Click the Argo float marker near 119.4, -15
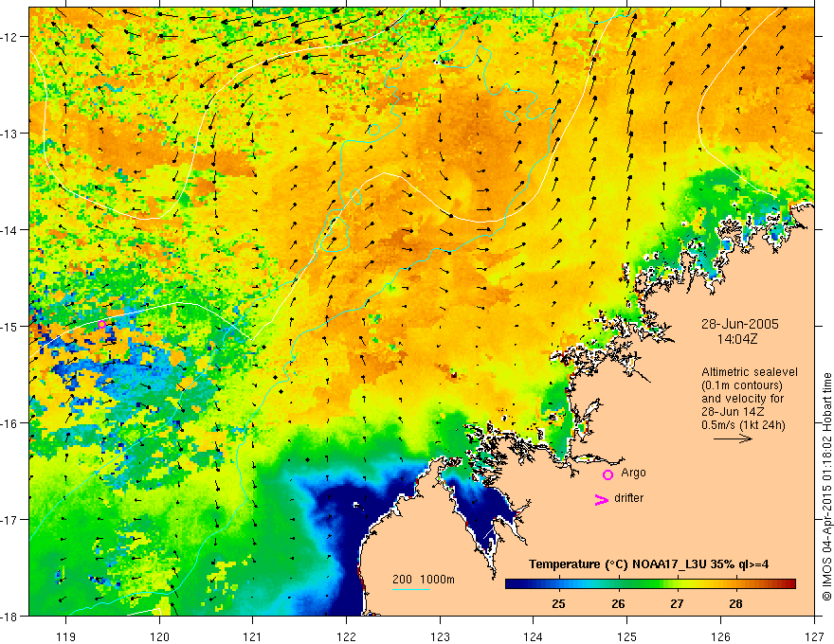This screenshot has height=644, width=834. (x=101, y=324)
